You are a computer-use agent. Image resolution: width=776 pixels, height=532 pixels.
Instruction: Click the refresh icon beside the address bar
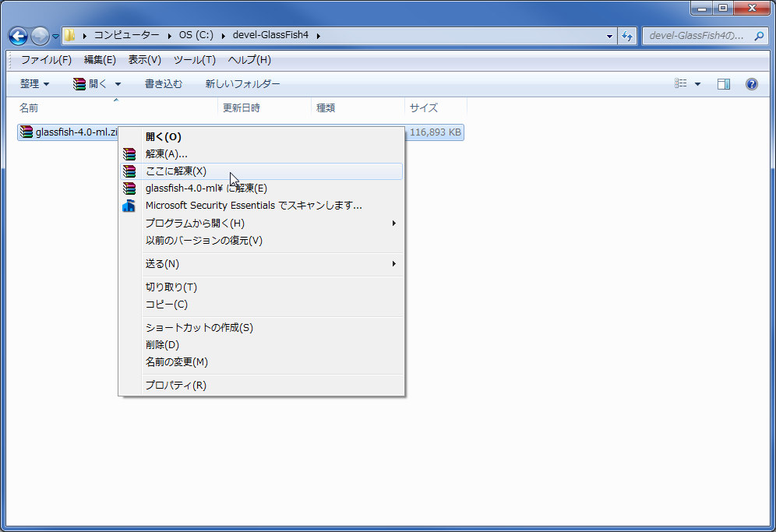click(x=628, y=35)
